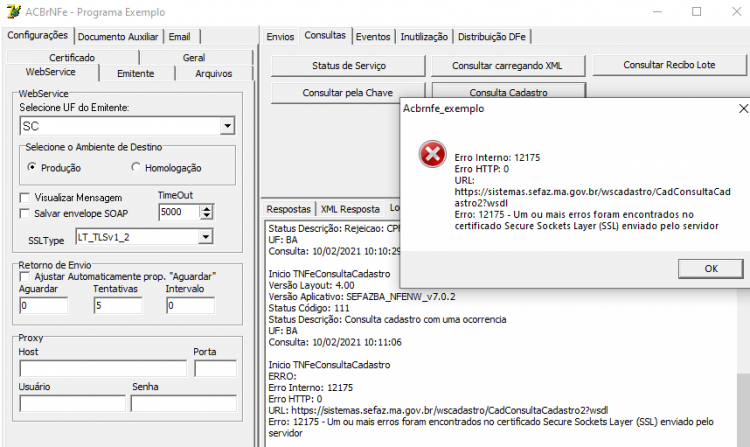The image size is (750, 447).
Task: Click the 'Erro Interno: 12175' log line
Action: (x=310, y=388)
